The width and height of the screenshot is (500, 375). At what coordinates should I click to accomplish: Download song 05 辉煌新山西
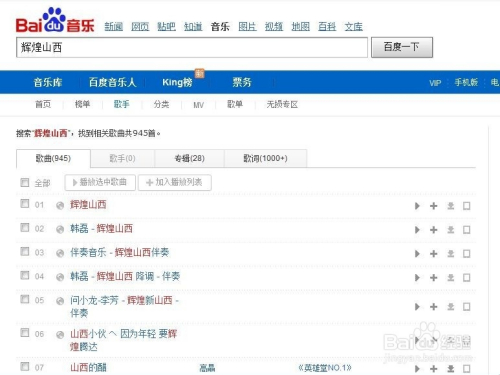(451, 307)
